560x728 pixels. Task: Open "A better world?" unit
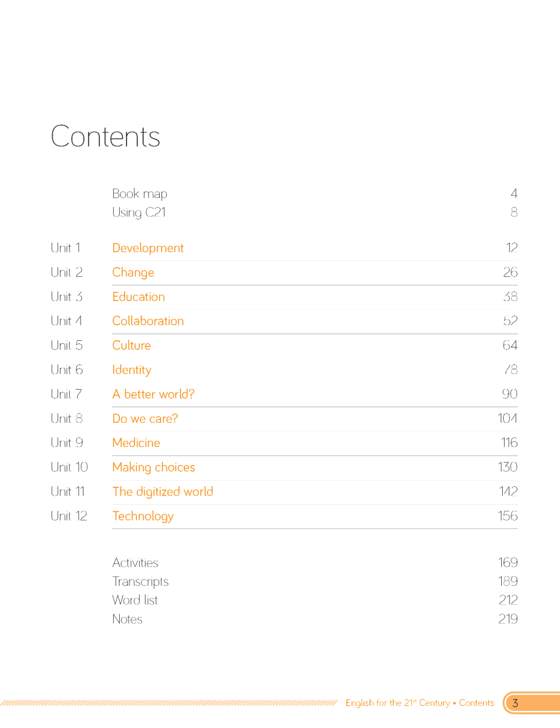pos(153,394)
